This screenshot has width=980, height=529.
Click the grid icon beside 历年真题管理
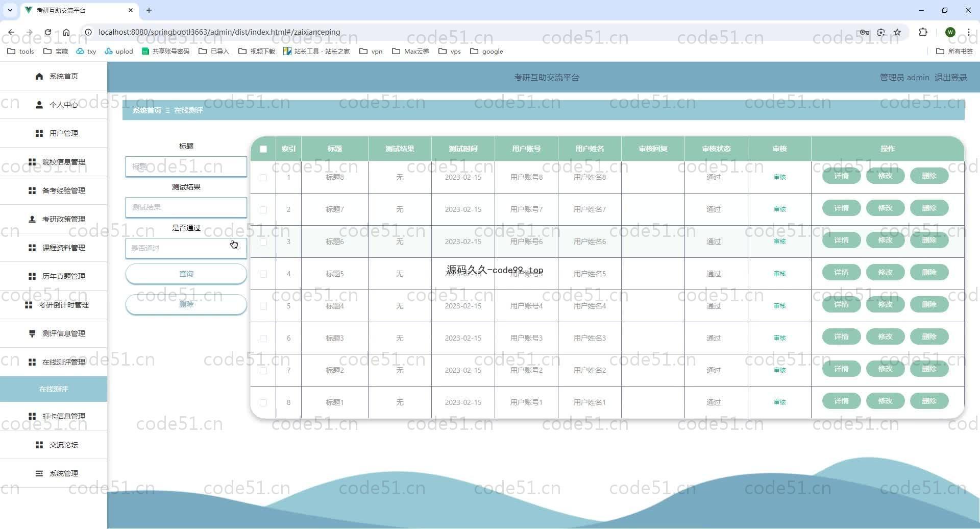pos(32,276)
